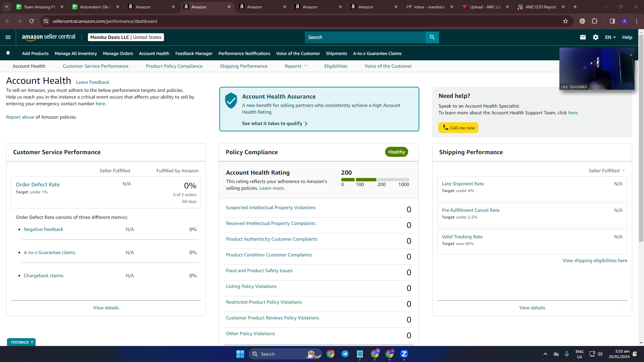Open the Leave Feedback link

point(93,82)
